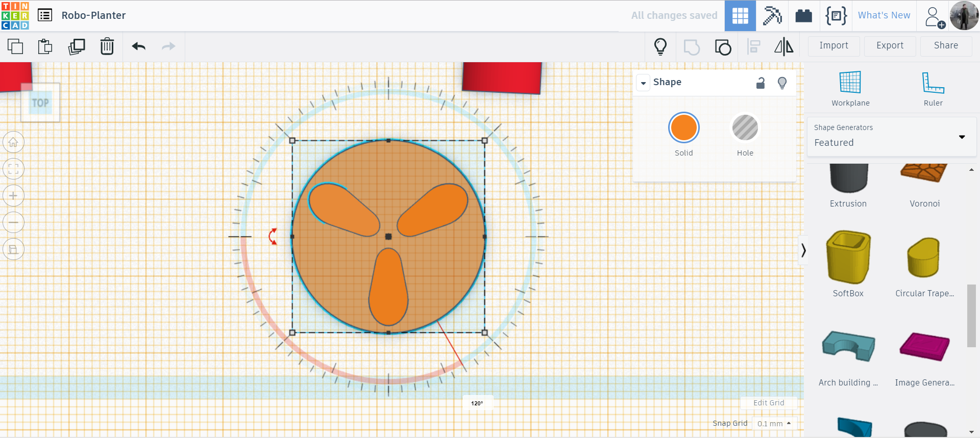Paste from clipboard icon

coord(45,46)
